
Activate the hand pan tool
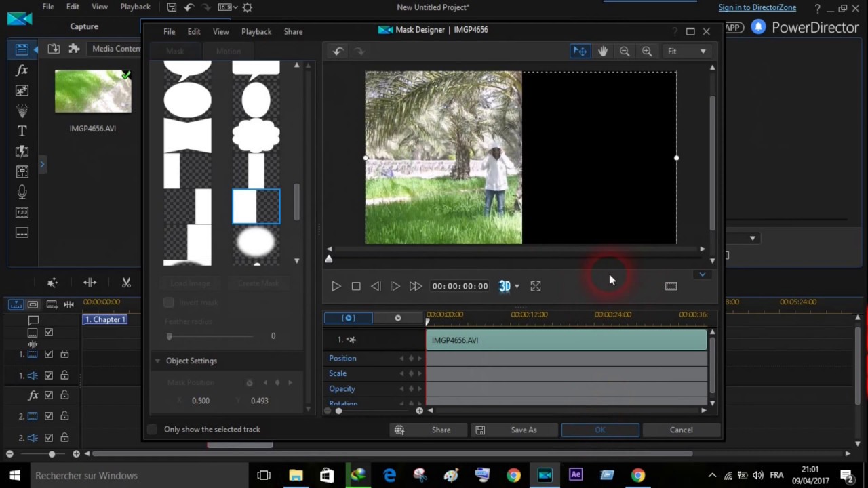(603, 51)
